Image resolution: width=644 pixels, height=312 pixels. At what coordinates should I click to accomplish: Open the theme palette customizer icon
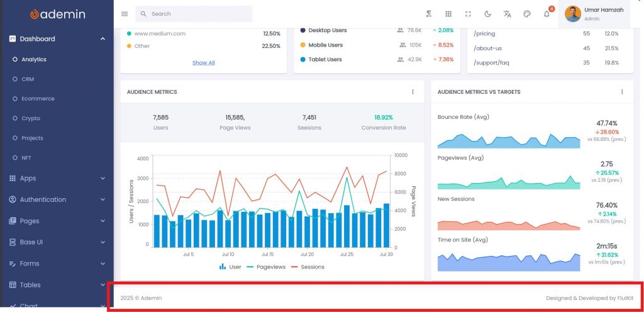tap(527, 14)
